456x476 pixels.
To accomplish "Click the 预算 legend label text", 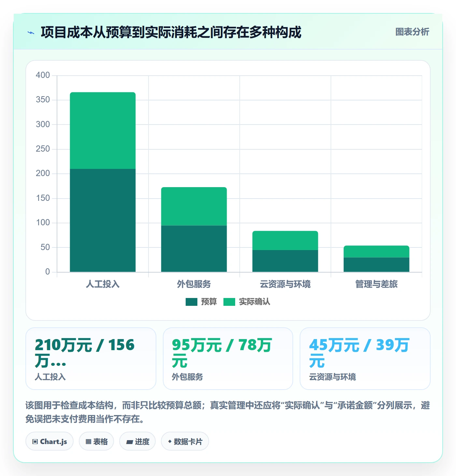I will tap(209, 302).
